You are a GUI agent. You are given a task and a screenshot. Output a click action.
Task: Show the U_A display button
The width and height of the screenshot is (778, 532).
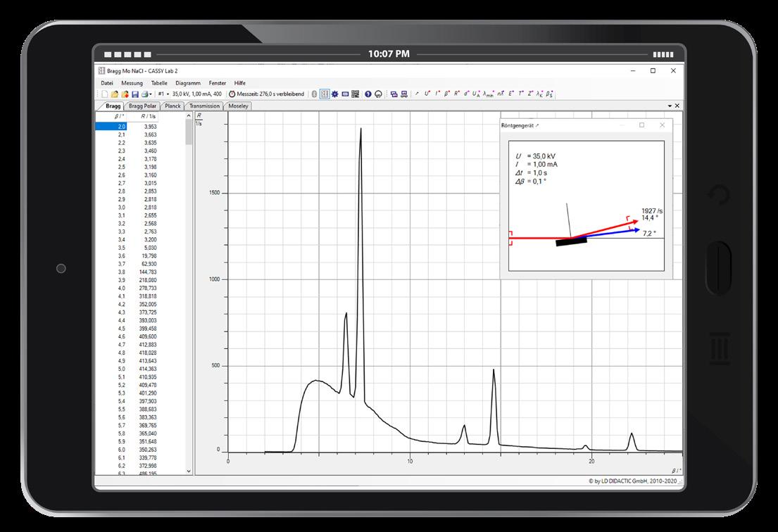click(477, 94)
